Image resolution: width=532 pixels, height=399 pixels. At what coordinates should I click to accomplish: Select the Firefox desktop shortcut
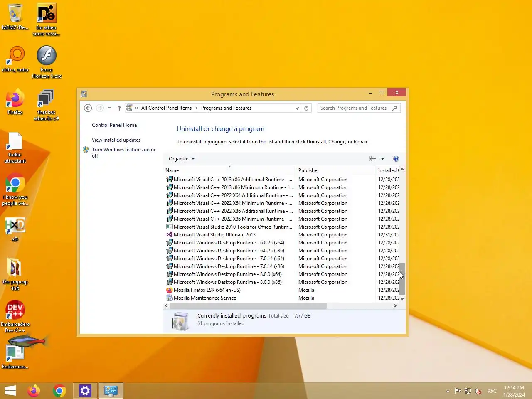click(x=15, y=101)
